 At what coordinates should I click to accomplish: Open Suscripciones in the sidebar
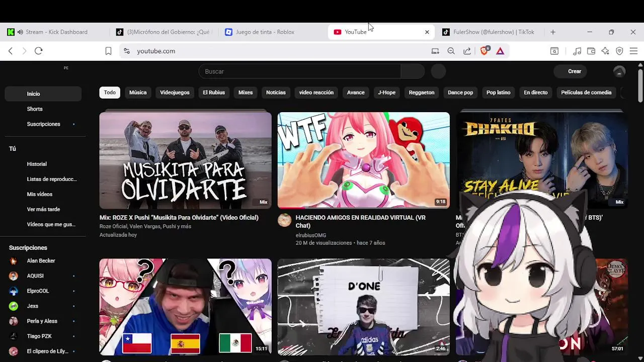[x=43, y=124]
